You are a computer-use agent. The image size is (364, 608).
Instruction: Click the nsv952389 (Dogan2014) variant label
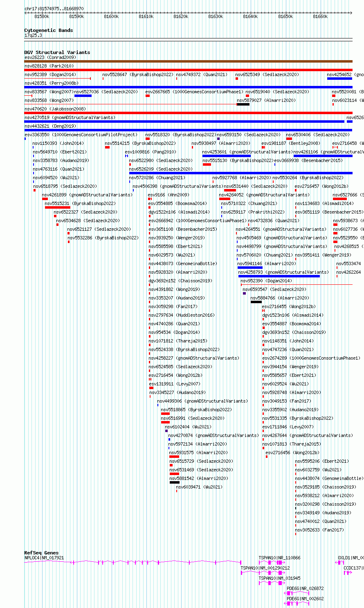pos(50,74)
